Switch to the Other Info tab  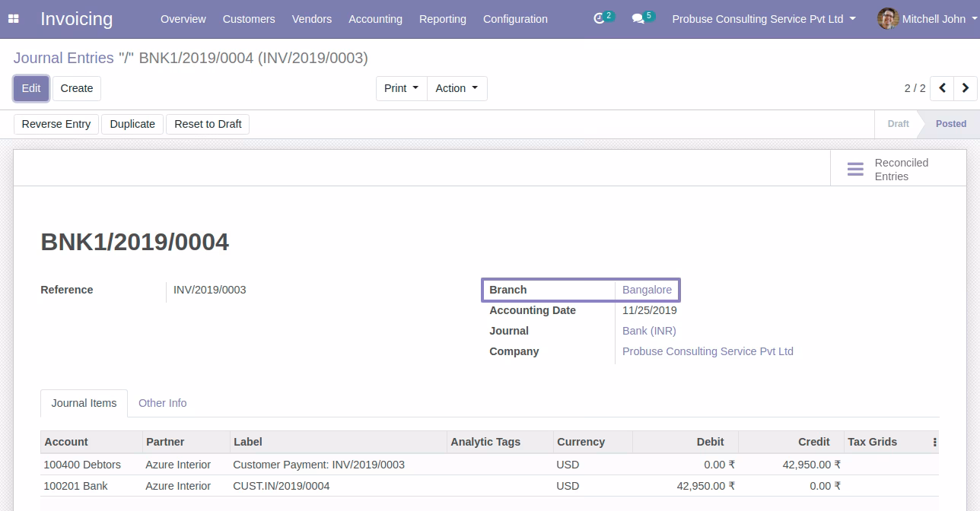click(x=162, y=403)
